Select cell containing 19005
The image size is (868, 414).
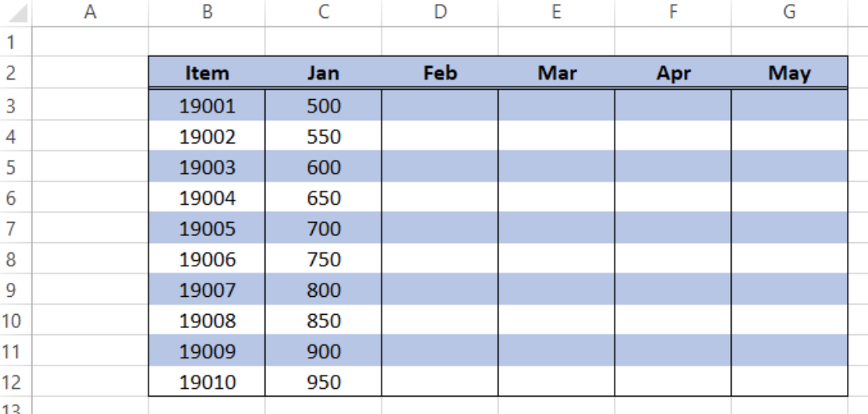point(206,228)
